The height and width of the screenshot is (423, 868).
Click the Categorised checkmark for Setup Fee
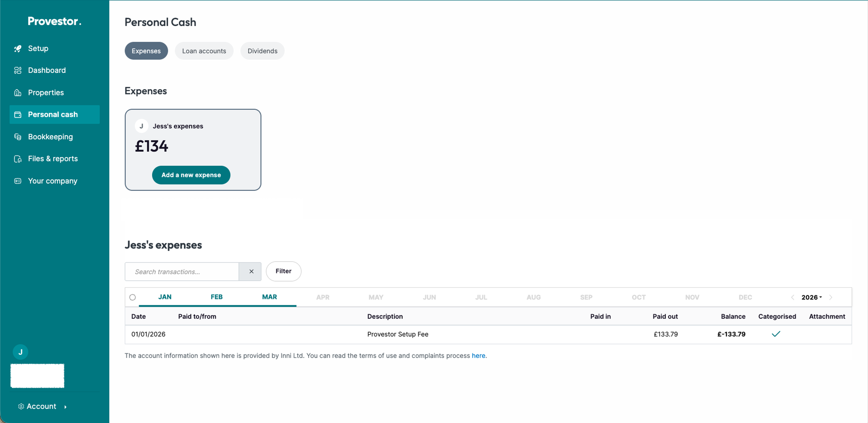(776, 334)
